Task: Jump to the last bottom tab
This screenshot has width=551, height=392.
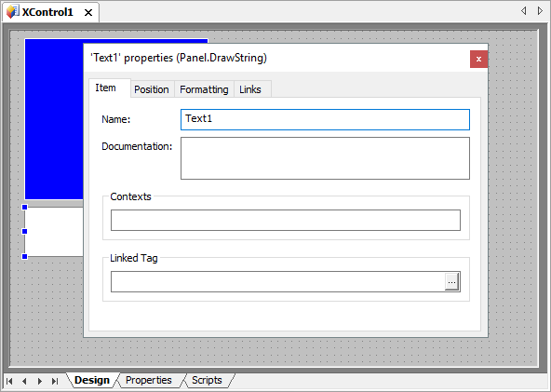Action: pos(55,381)
